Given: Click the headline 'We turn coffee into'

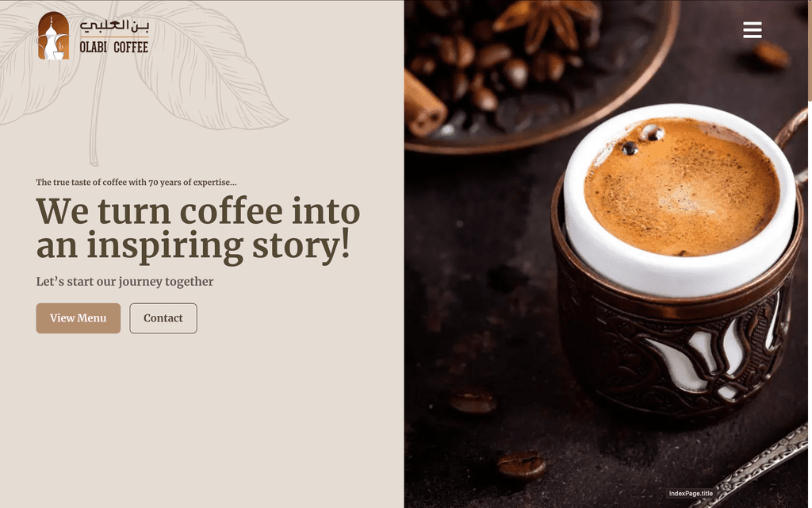Looking at the screenshot, I should [197, 211].
